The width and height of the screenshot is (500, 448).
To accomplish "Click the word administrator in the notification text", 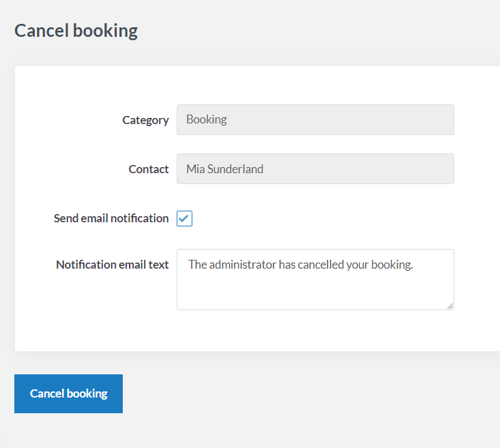I will tap(243, 265).
